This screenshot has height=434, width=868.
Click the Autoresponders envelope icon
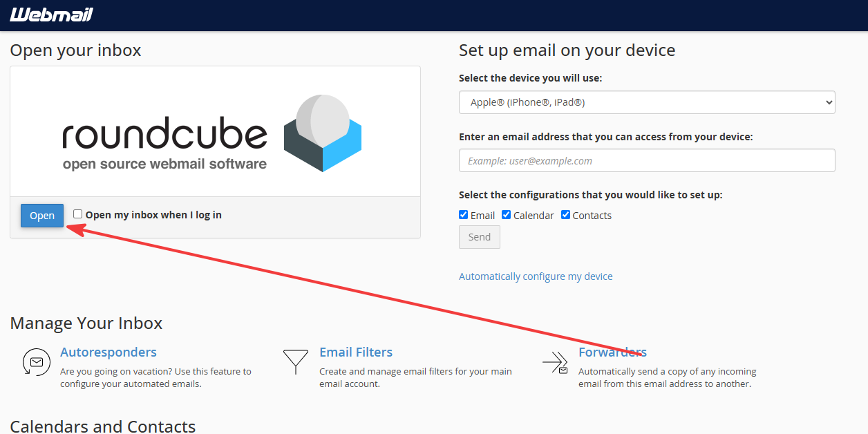click(36, 362)
